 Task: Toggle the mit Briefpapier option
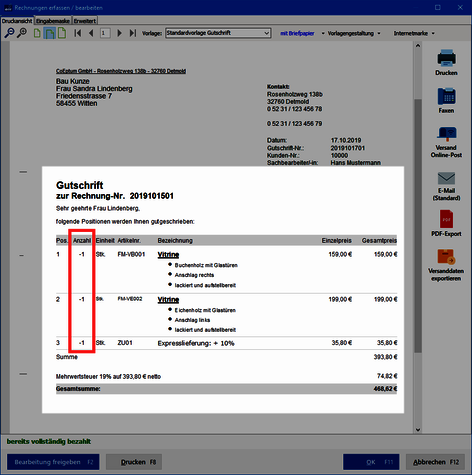point(297,33)
